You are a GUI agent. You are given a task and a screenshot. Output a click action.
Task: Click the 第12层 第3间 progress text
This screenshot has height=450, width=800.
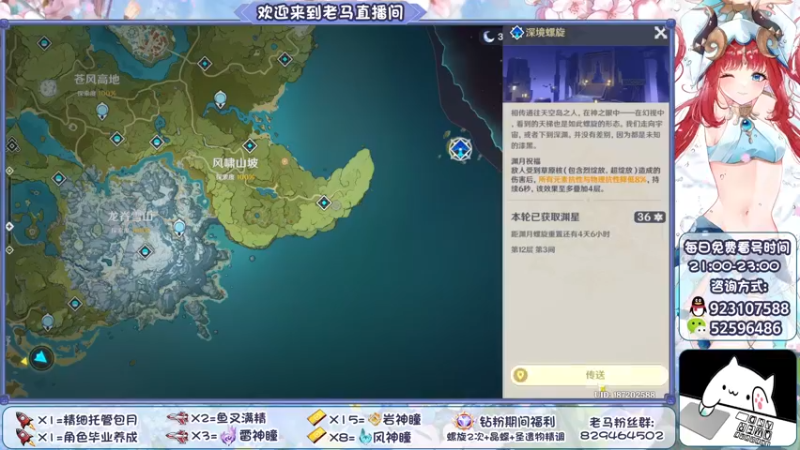click(x=533, y=249)
